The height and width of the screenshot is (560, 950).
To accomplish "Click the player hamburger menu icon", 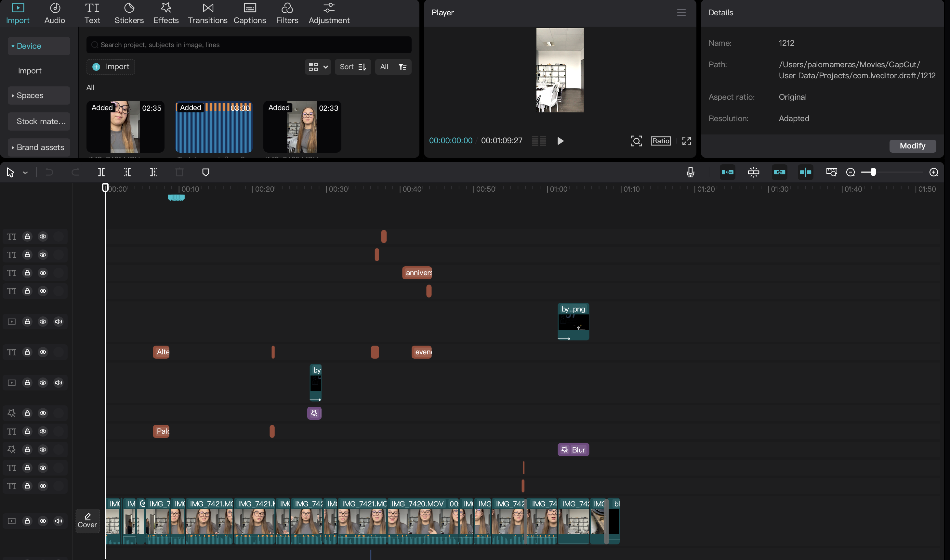I will tap(681, 12).
